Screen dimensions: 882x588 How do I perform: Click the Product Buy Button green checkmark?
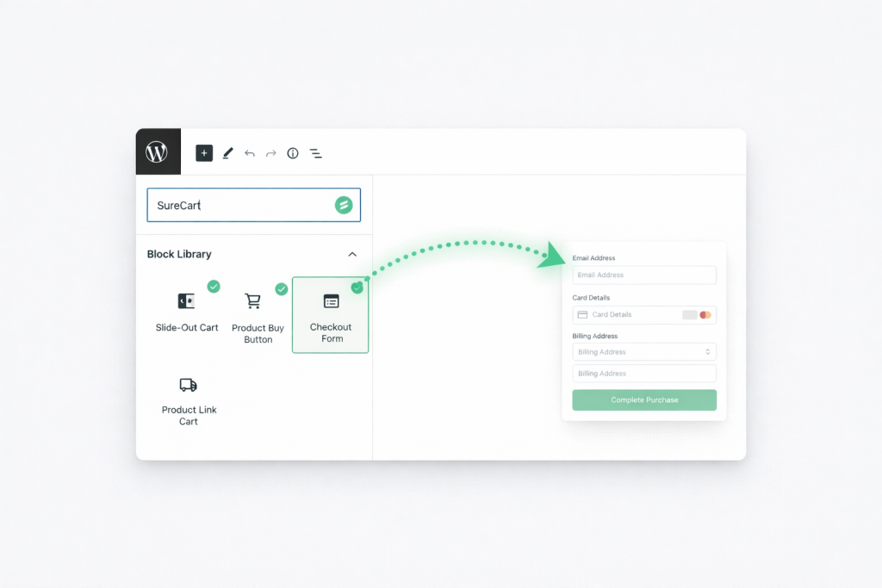[x=282, y=289]
